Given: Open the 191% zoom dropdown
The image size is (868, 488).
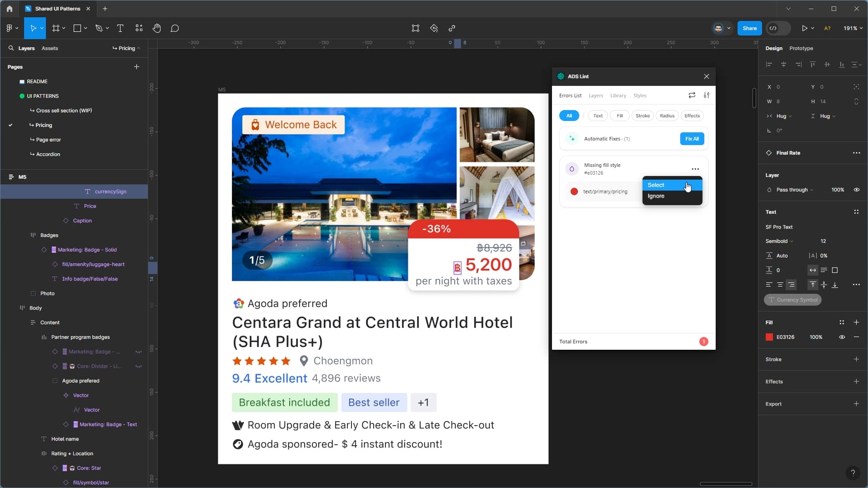Looking at the screenshot, I should (x=853, y=28).
